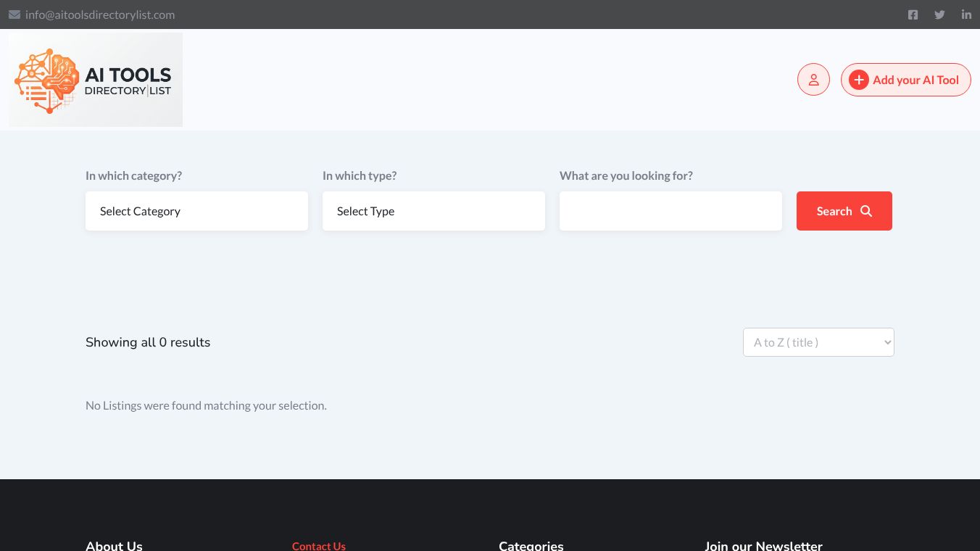Click the plus icon on Add your AI Tool
The height and width of the screenshot is (551, 980).
(x=859, y=80)
